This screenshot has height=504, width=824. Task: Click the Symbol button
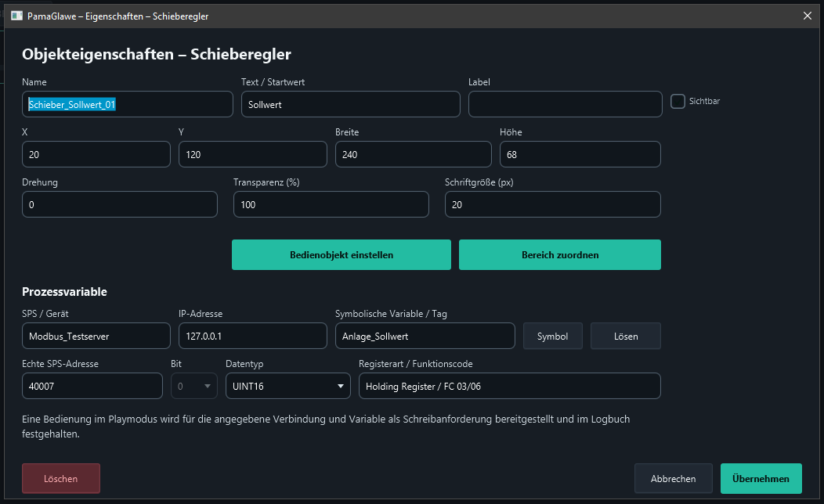(x=552, y=336)
